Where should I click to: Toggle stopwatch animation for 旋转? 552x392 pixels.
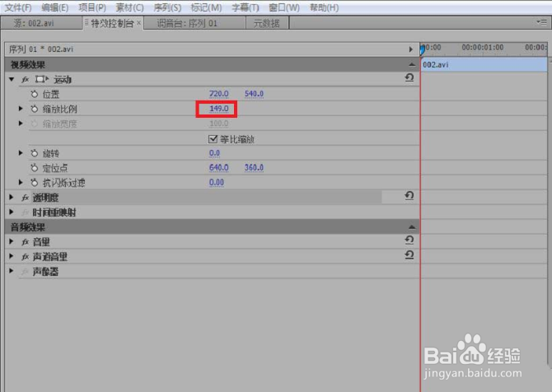34,153
